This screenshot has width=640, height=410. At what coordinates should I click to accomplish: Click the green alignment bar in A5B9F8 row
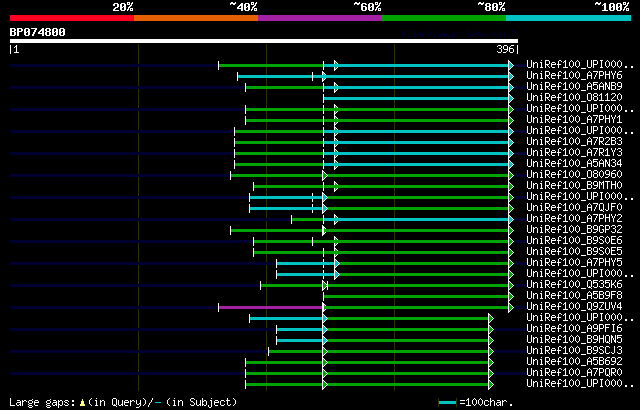(416, 296)
